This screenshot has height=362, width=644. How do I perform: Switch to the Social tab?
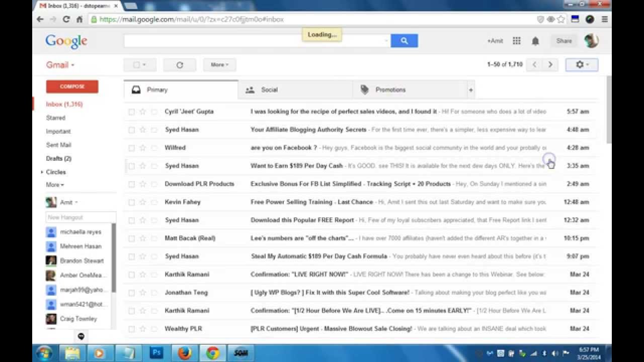click(295, 90)
